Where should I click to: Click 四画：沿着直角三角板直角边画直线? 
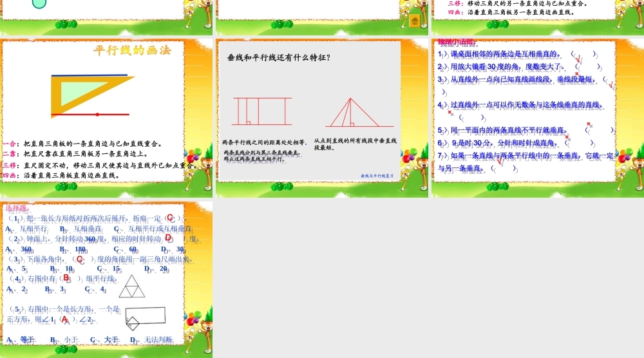[61, 175]
